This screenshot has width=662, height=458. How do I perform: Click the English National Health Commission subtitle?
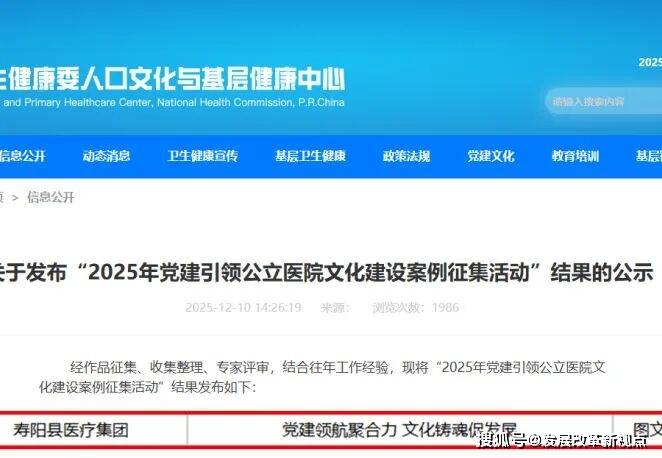click(172, 102)
